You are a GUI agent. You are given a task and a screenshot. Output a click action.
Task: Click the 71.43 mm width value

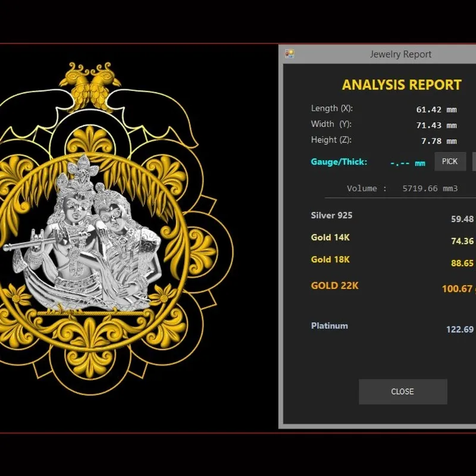point(436,126)
